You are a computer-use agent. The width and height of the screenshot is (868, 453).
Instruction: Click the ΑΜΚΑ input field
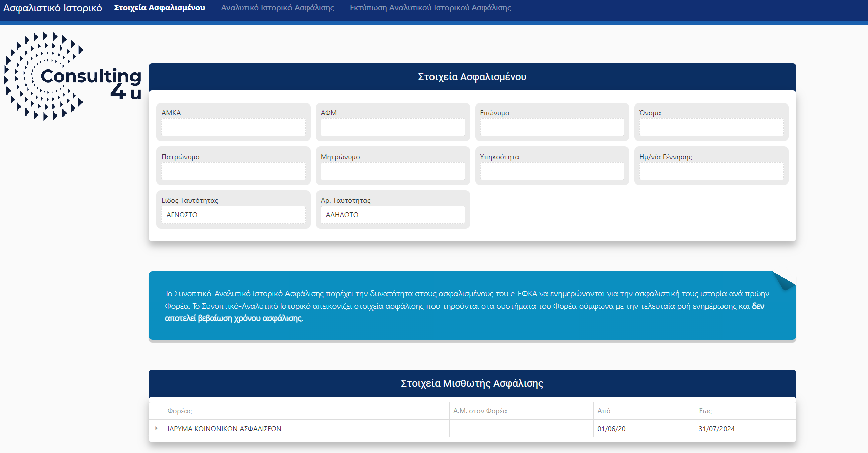coord(233,127)
